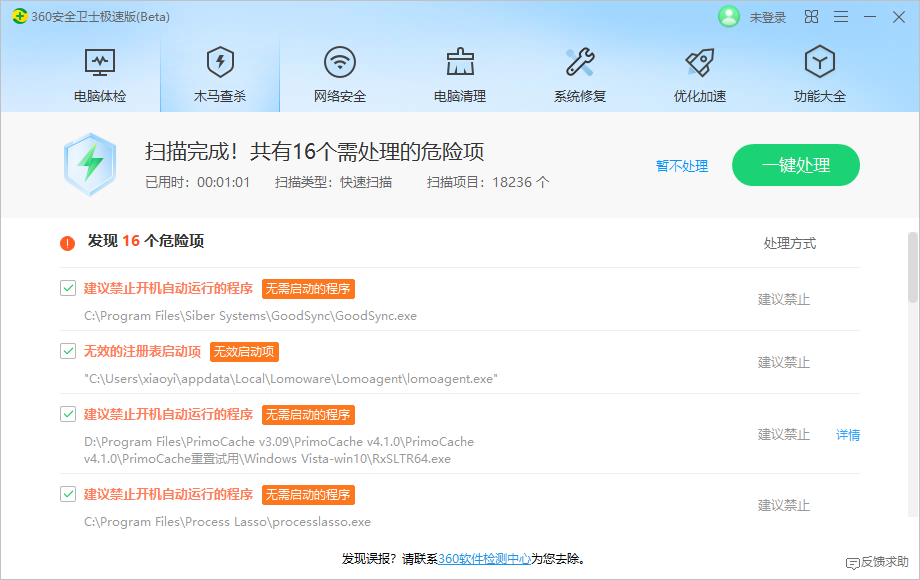
Task: Open the 网络安全 Wi-Fi icon
Action: click(x=340, y=64)
